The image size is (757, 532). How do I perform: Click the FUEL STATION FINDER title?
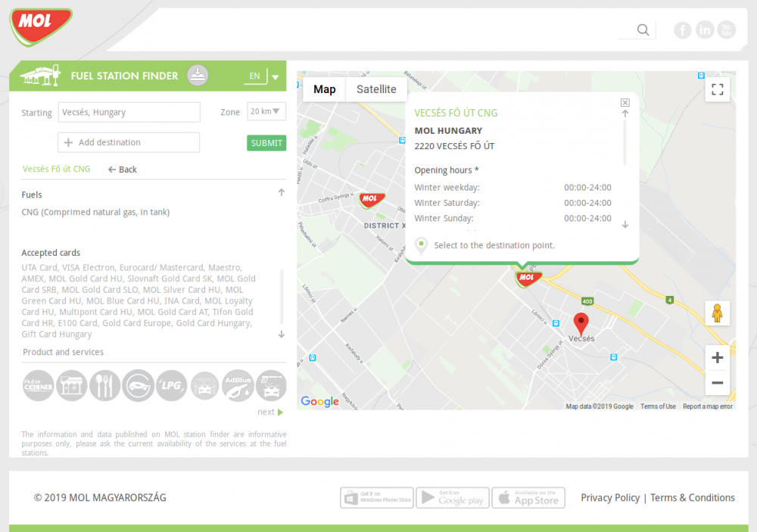point(125,76)
